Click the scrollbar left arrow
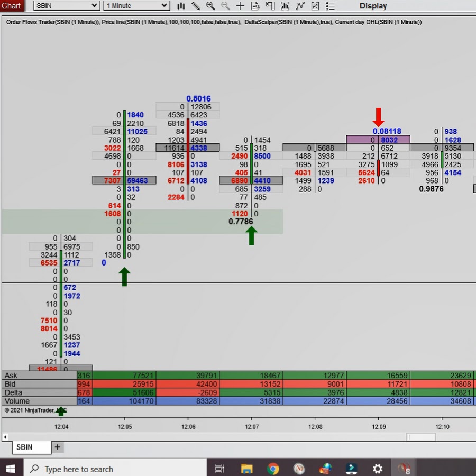Image resolution: width=476 pixels, height=476 pixels. pyautogui.click(x=5, y=437)
